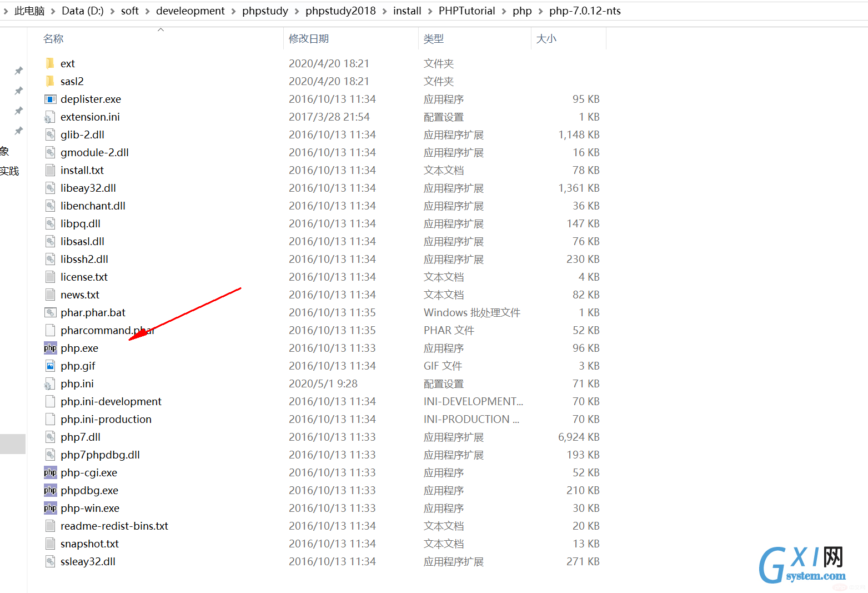Expand the chevron after soft breadcrumb

click(148, 11)
